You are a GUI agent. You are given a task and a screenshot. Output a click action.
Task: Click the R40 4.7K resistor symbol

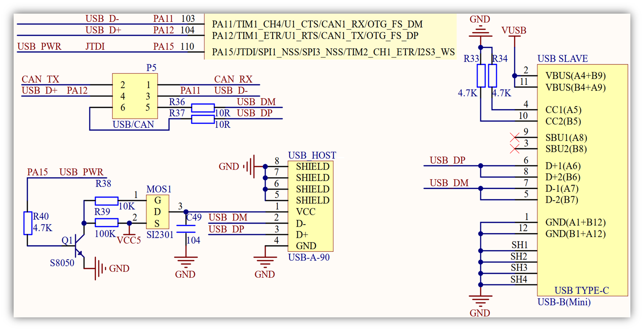(28, 223)
